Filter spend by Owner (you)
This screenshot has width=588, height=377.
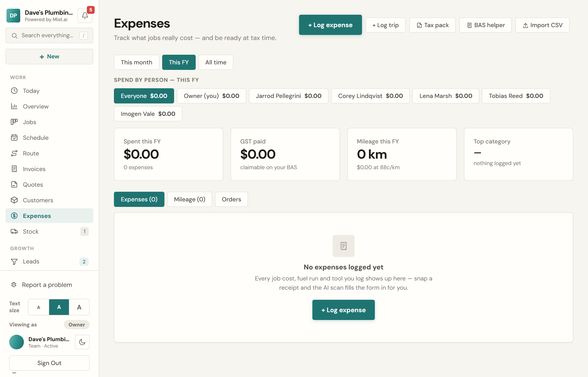(x=211, y=96)
